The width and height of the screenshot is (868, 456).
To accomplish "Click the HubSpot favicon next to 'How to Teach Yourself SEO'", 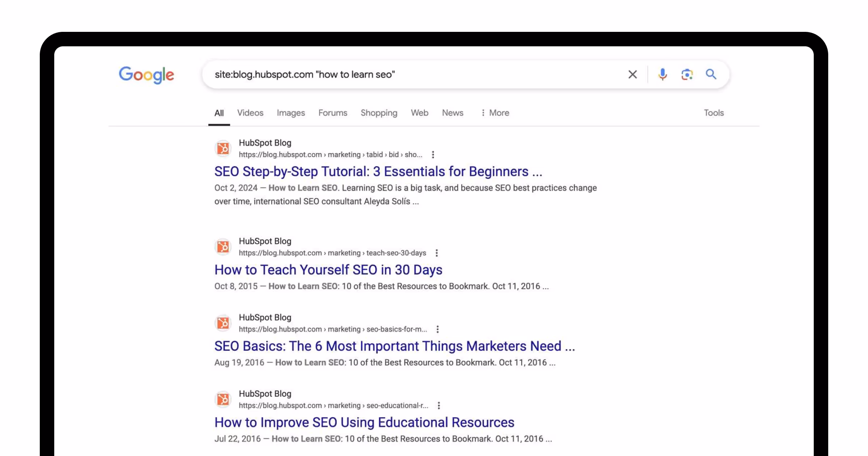I will click(x=223, y=247).
